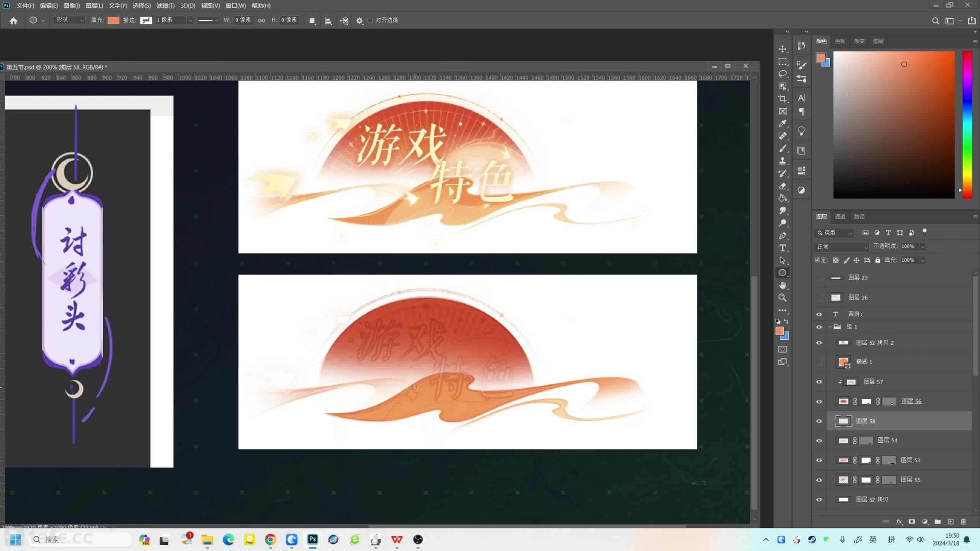Hide layer 图层 54

819,441
